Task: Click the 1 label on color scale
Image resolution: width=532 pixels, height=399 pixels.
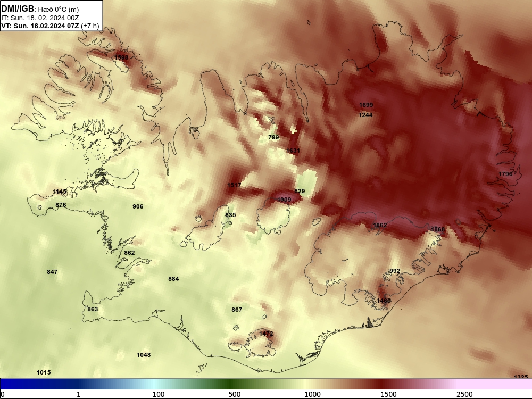Action: [x=78, y=394]
